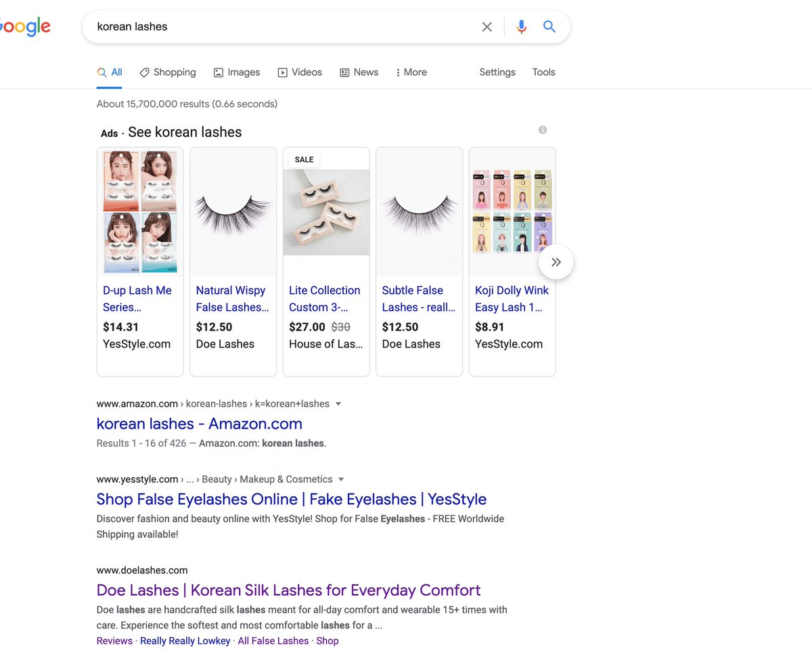Expand the Amazon result URL dropdown arrow
This screenshot has height=671, width=812.
coord(338,404)
